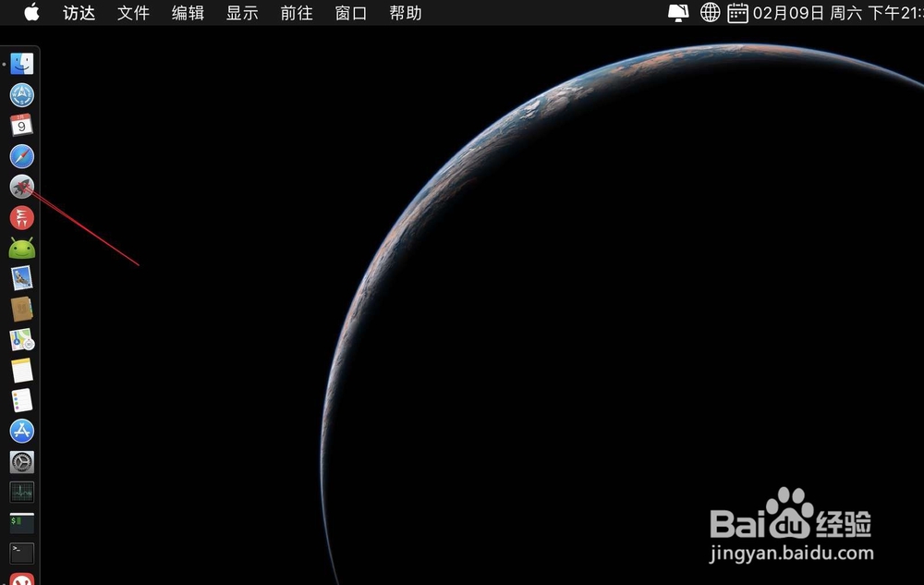
Task: Open the 窗口 menu
Action: pyautogui.click(x=351, y=13)
